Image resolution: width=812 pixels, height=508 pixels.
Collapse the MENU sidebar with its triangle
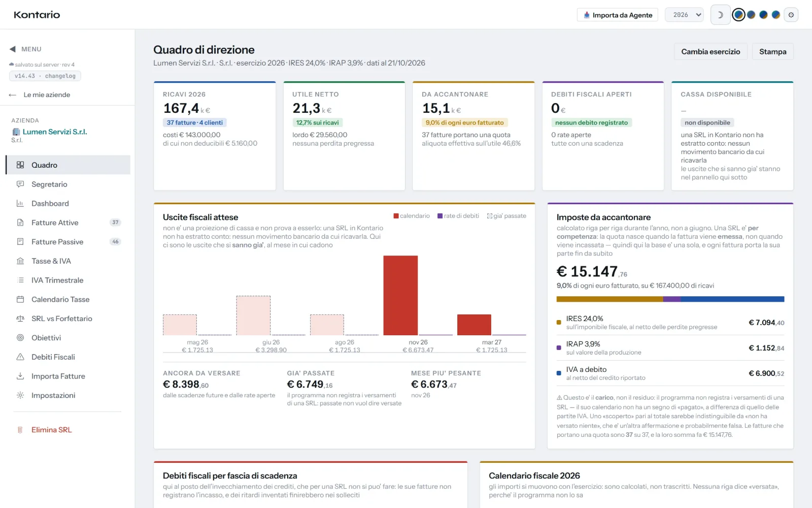(13, 49)
